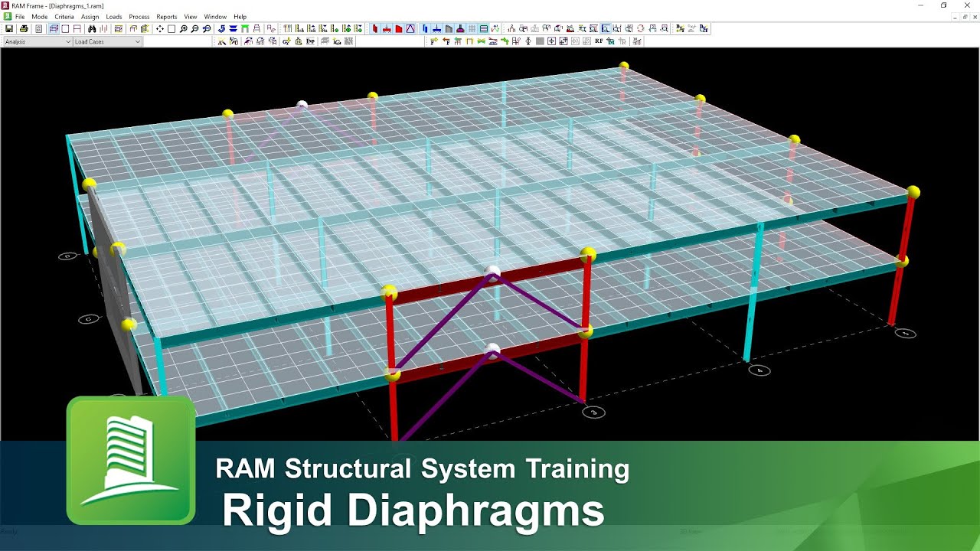This screenshot has width=980, height=551.
Task: Toggle the blue column display button
Action: 425,29
